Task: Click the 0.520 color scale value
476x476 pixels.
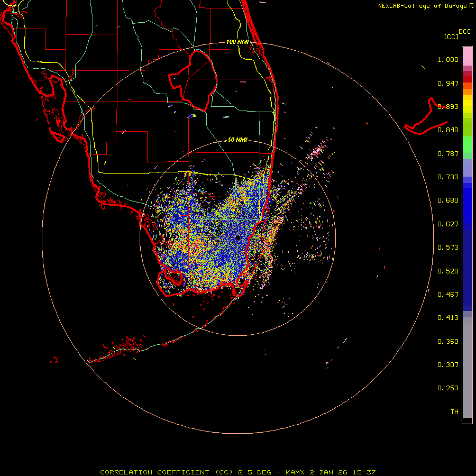Action: (x=448, y=271)
